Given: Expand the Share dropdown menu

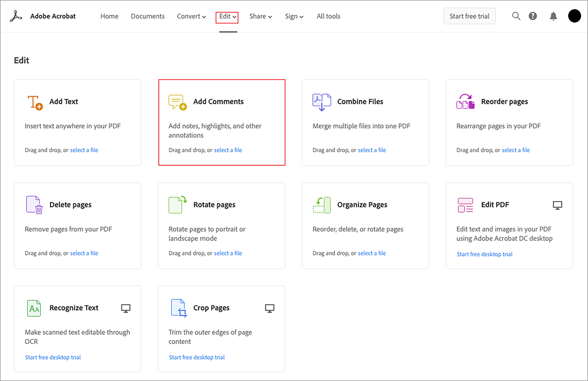Looking at the screenshot, I should [x=260, y=16].
